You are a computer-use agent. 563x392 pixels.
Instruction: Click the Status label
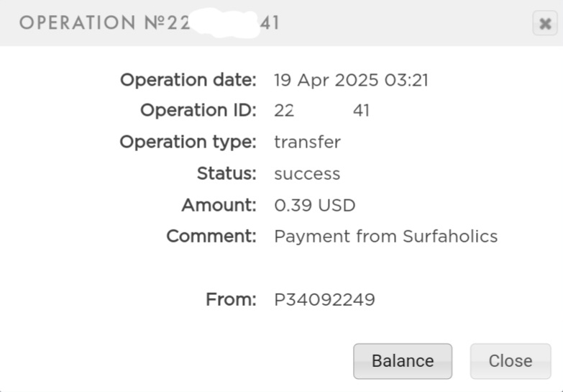tap(226, 173)
